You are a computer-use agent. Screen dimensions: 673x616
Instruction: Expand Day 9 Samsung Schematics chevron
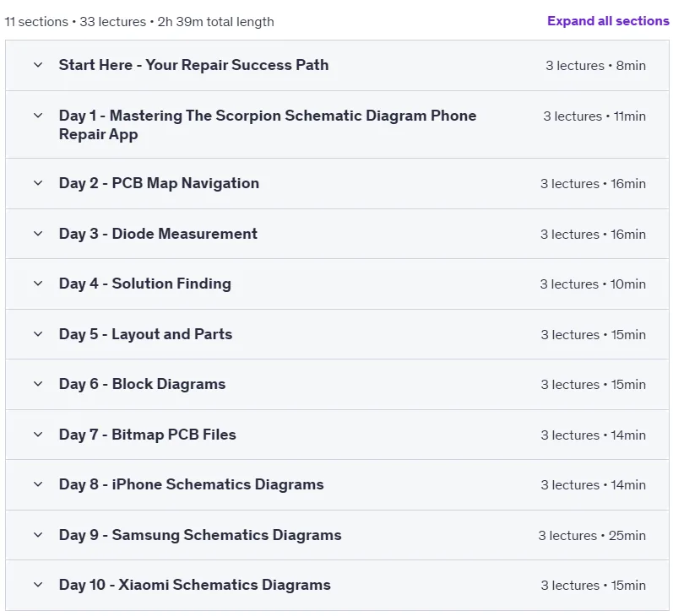click(x=38, y=535)
